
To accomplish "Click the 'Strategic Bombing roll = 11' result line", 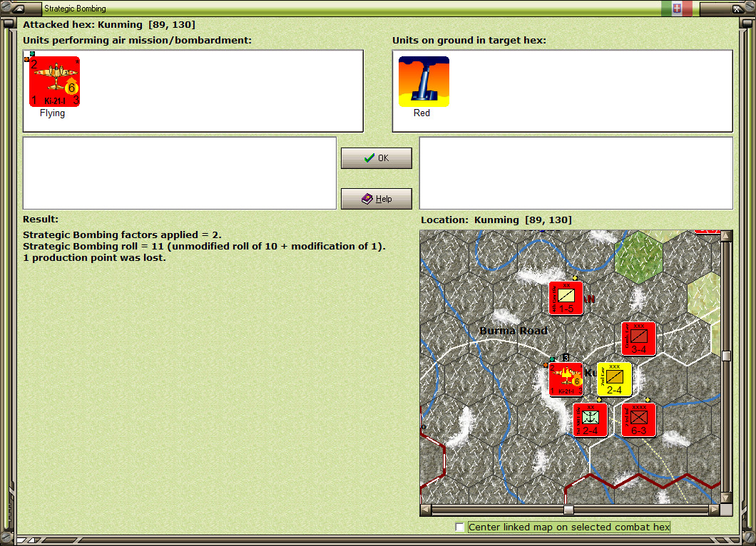I will (204, 246).
